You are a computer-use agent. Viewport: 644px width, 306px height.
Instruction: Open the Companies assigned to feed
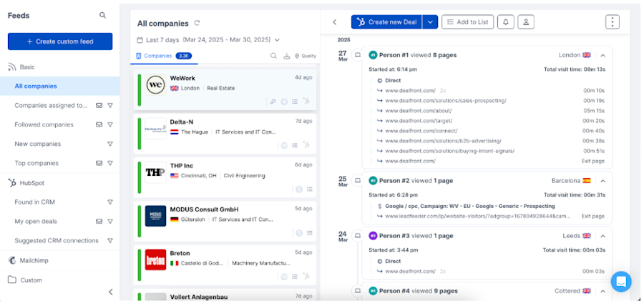51,105
